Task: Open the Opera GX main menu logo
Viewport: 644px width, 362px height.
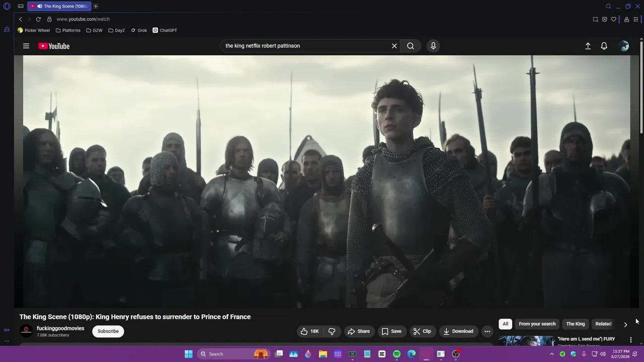Action: (7, 6)
